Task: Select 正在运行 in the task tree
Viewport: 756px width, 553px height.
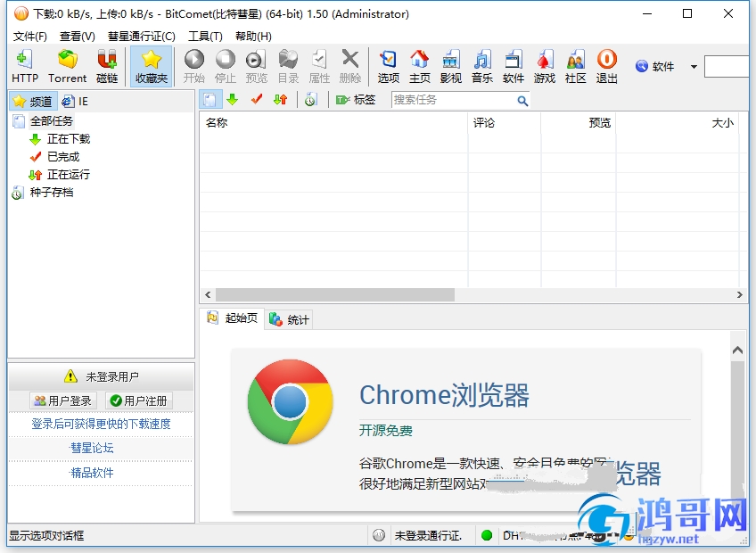Action: pos(69,174)
